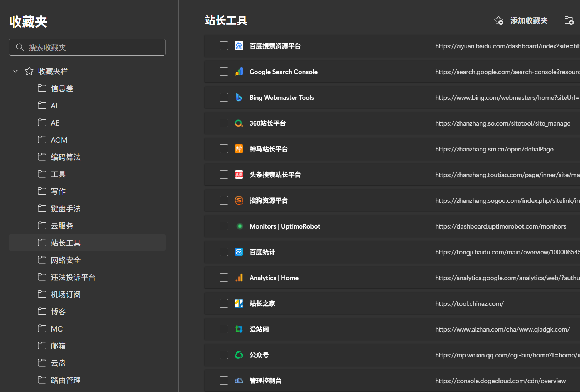Check the box for Google Search Console
This screenshot has height=392, width=580.
[x=224, y=72]
